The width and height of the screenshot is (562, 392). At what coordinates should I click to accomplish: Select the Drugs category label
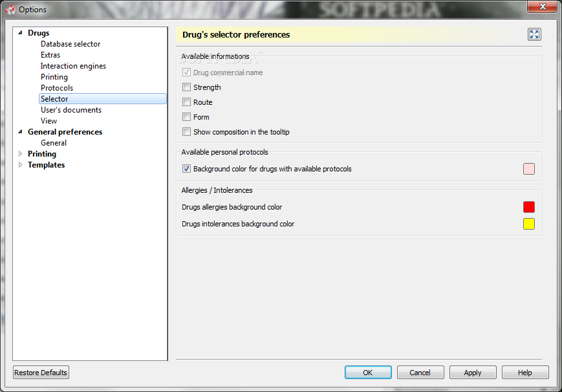click(39, 33)
